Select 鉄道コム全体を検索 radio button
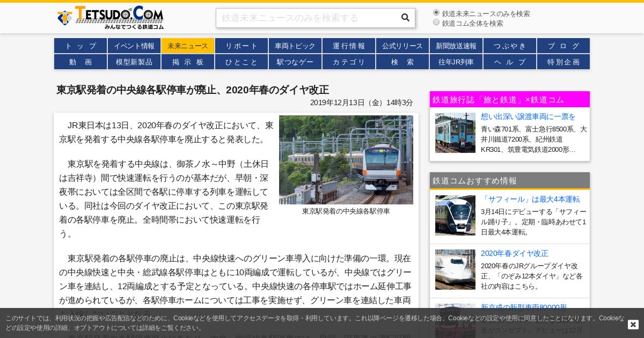Image resolution: width=644 pixels, height=338 pixels. [436, 22]
